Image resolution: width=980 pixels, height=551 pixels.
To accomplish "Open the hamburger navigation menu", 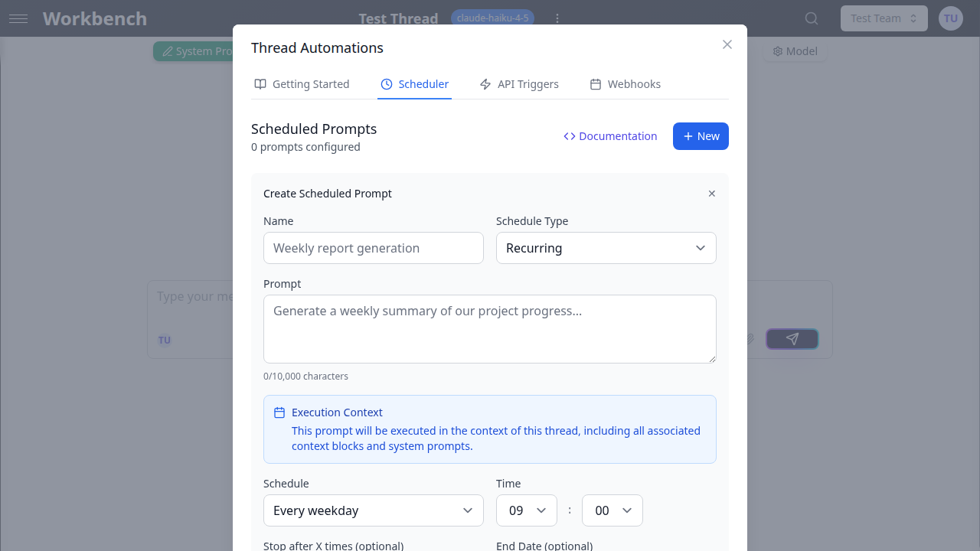I will pyautogui.click(x=18, y=18).
